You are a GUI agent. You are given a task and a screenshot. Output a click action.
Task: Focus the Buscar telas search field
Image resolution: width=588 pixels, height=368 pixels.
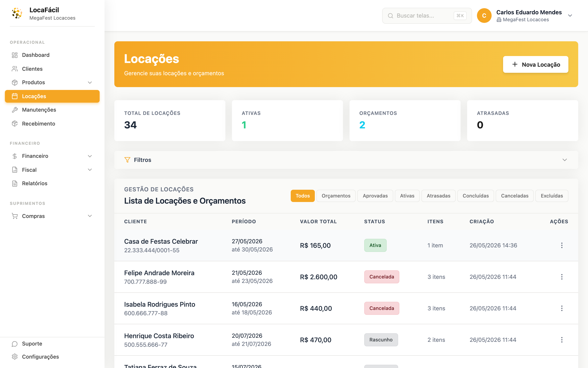pyautogui.click(x=427, y=16)
